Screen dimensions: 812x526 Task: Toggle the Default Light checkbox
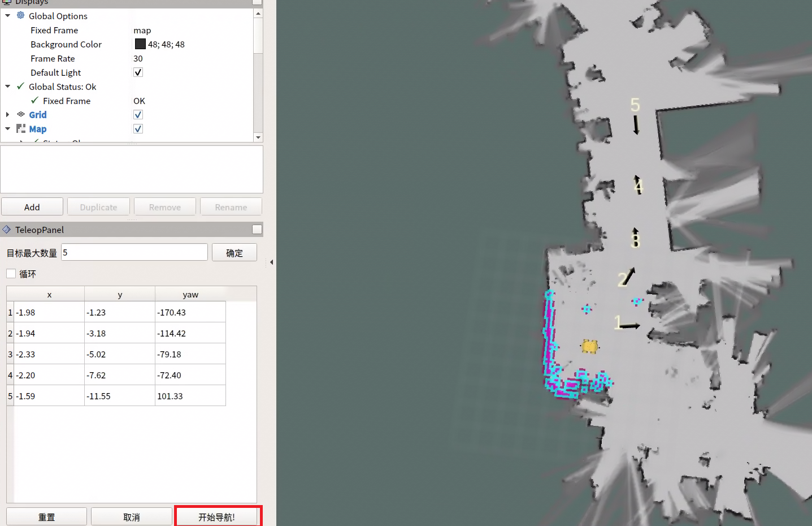point(138,72)
